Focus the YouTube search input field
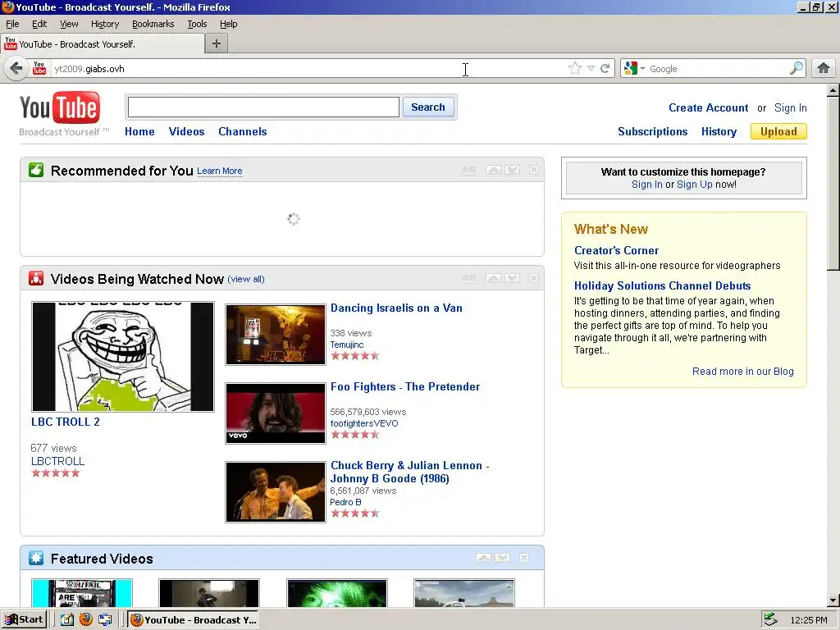Screen dimensions: 840x630 click(263, 107)
